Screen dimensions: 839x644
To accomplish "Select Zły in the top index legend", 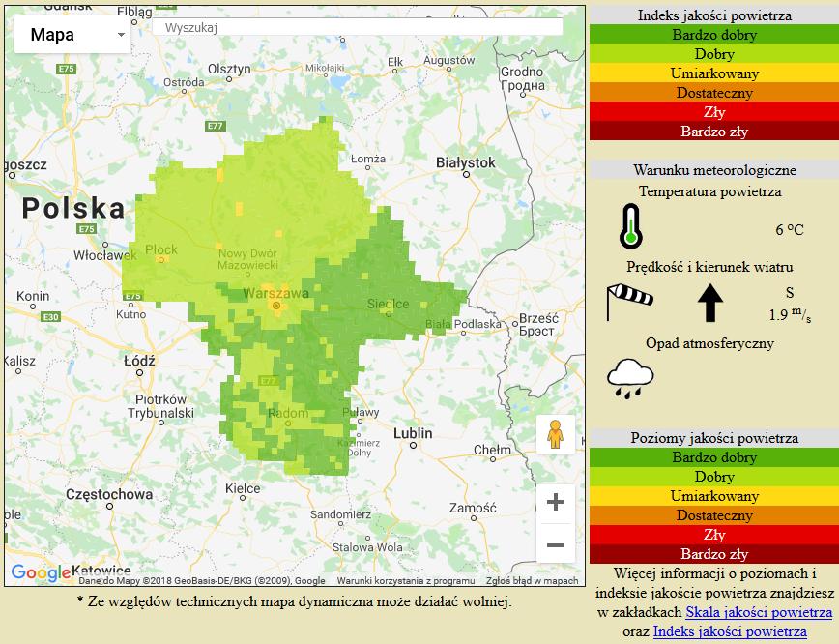I will pyautogui.click(x=714, y=112).
